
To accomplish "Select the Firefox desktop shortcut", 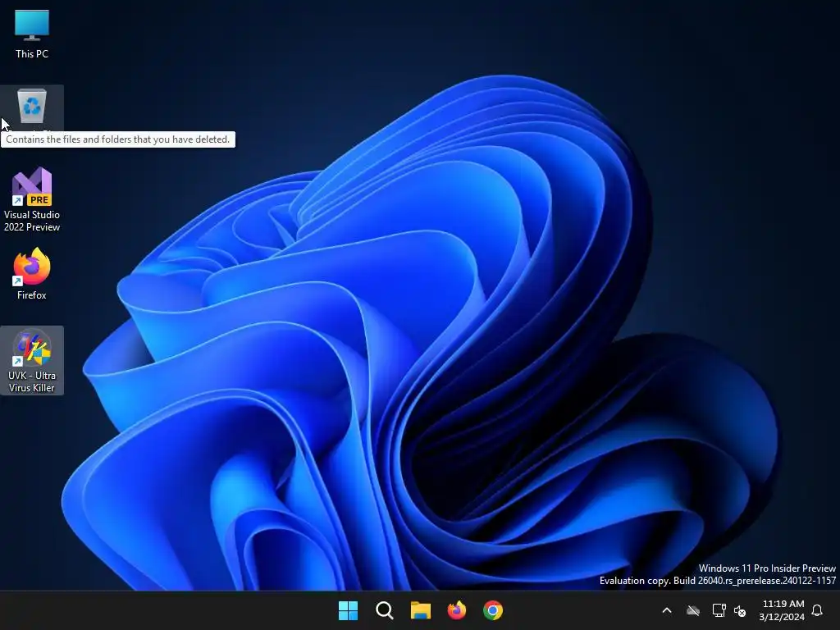I will click(32, 273).
